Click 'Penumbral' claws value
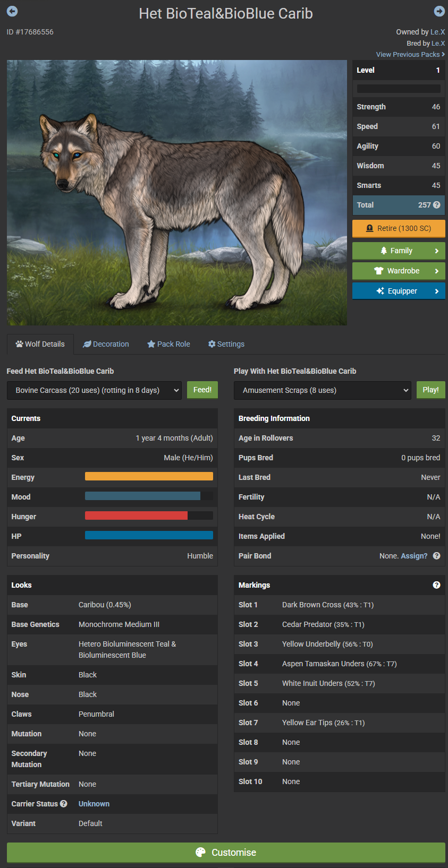This screenshot has height=868, width=448. point(96,714)
